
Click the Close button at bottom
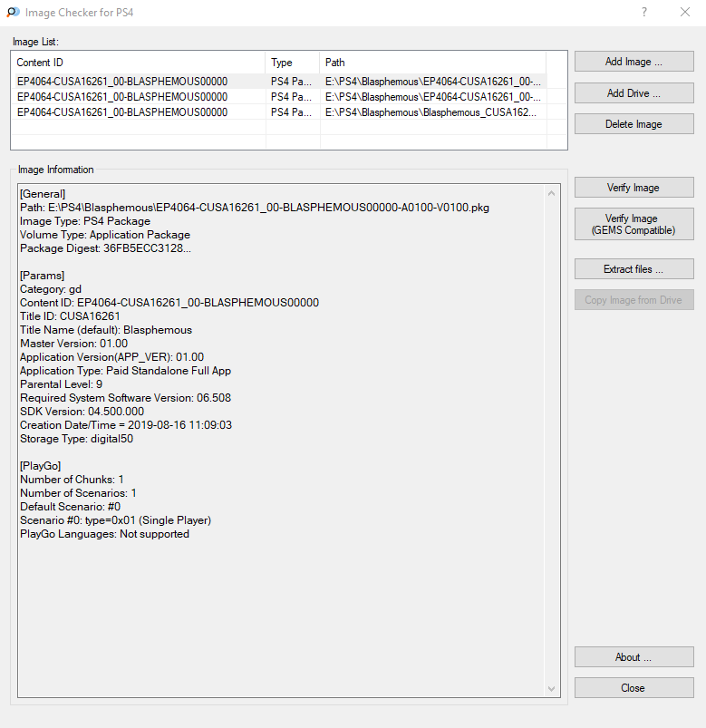(634, 687)
